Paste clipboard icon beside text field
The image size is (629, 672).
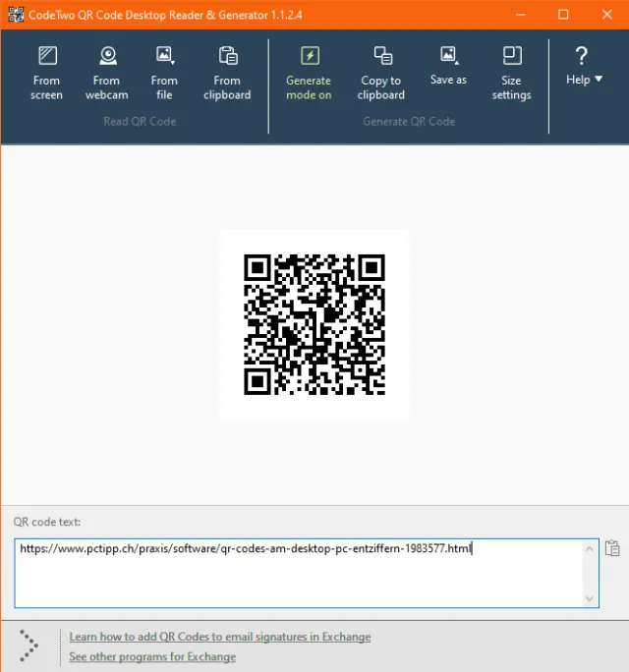(x=612, y=548)
